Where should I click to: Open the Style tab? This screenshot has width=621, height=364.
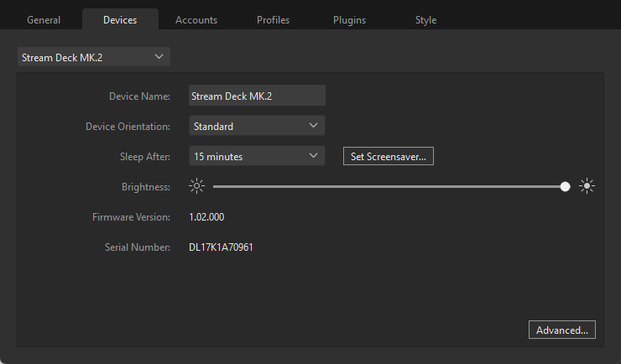click(425, 20)
